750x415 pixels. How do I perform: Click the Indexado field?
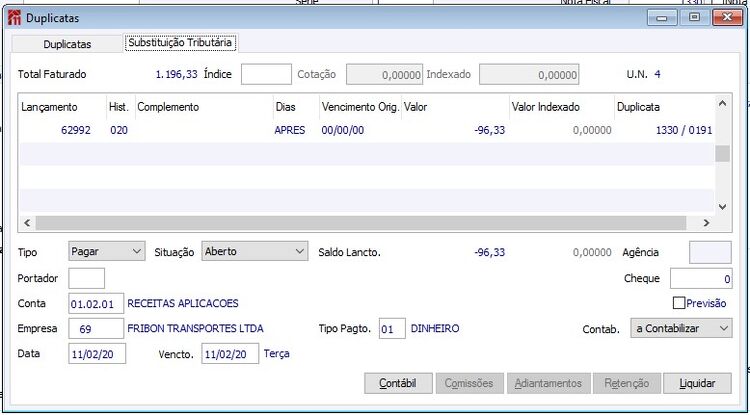[529, 75]
